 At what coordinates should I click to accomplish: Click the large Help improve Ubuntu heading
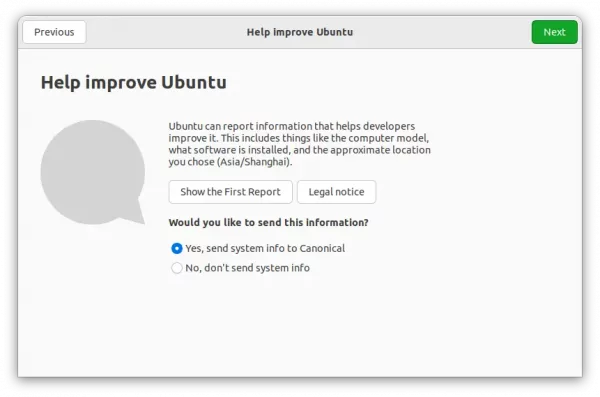[134, 83]
